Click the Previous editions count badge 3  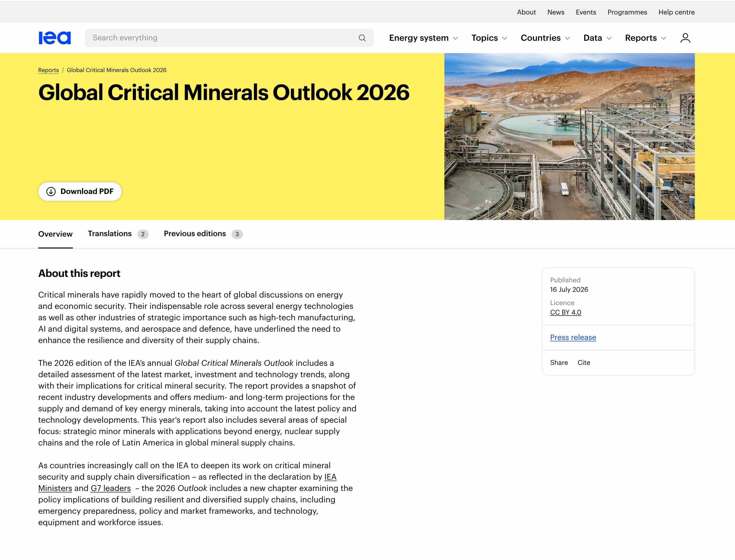coord(237,234)
